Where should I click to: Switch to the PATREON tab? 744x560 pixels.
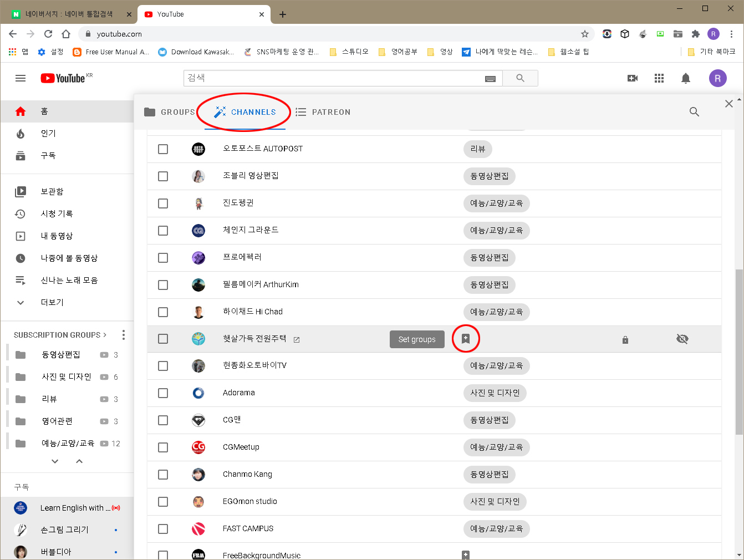pyautogui.click(x=323, y=112)
